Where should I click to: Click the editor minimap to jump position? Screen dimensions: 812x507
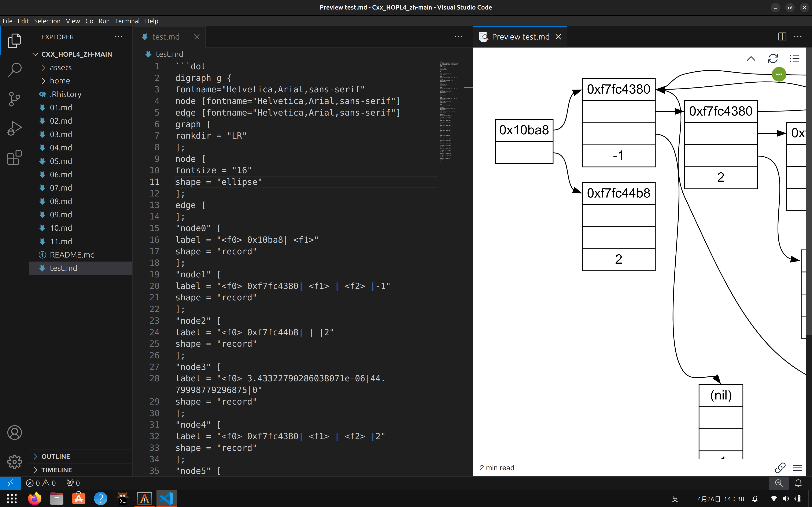pyautogui.click(x=450, y=111)
